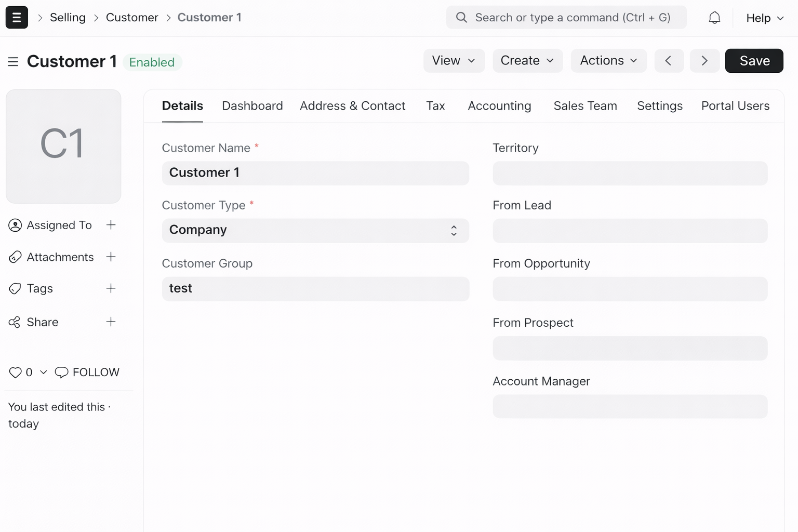798x532 pixels.
Task: Like this document with the heart icon
Action: coord(15,373)
